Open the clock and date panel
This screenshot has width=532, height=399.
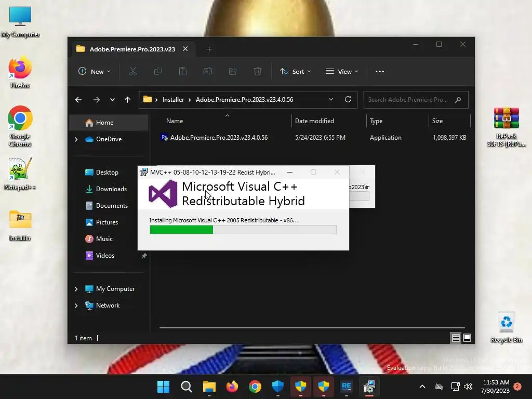[495, 387]
